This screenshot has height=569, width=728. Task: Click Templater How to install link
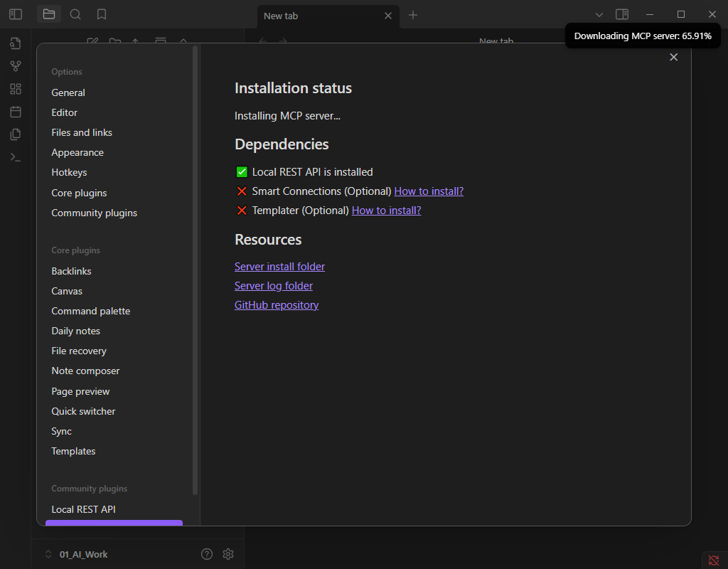[x=386, y=211]
